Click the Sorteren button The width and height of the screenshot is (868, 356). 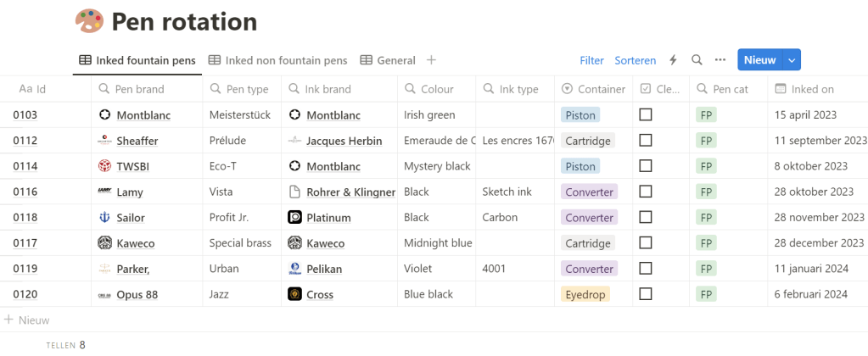(x=636, y=60)
